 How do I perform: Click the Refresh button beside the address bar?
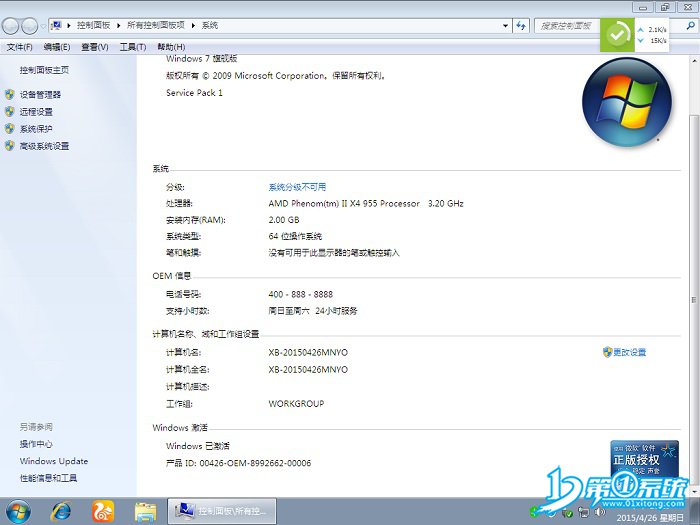[521, 26]
